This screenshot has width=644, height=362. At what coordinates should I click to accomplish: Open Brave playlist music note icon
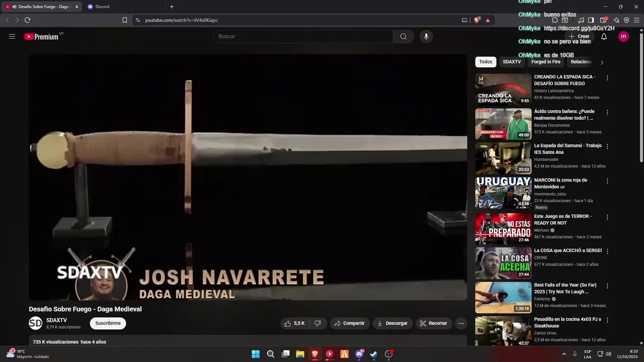[581, 20]
